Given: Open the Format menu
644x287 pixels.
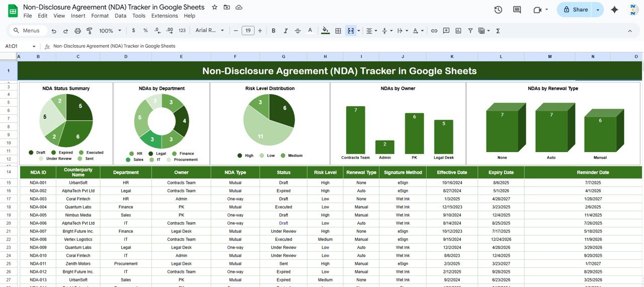Looking at the screenshot, I should point(100,16).
